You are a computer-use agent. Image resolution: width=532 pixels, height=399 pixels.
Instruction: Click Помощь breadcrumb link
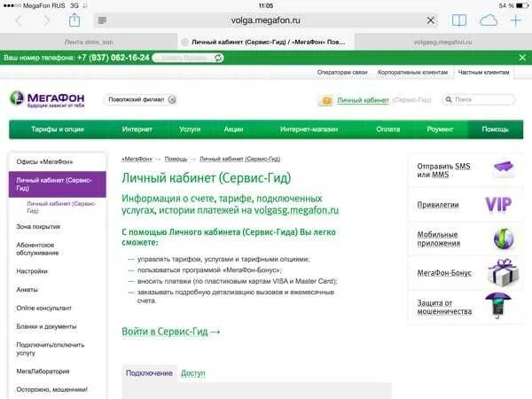coord(176,159)
